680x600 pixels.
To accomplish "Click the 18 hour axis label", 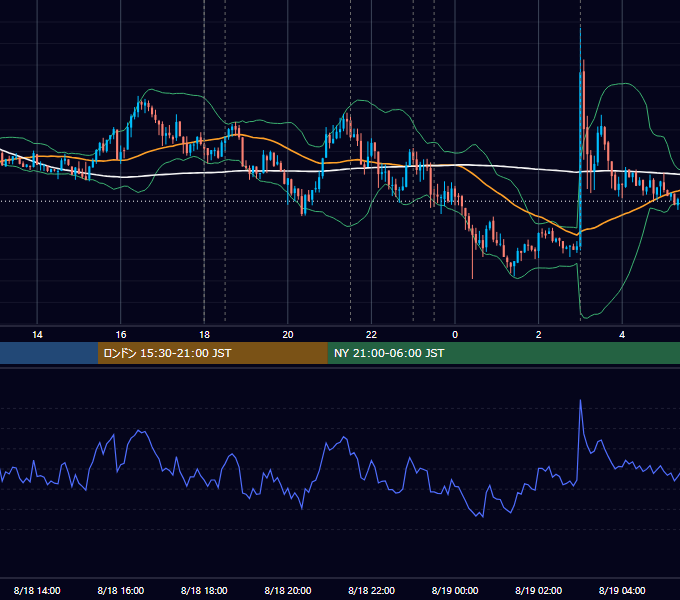I will pyautogui.click(x=204, y=335).
